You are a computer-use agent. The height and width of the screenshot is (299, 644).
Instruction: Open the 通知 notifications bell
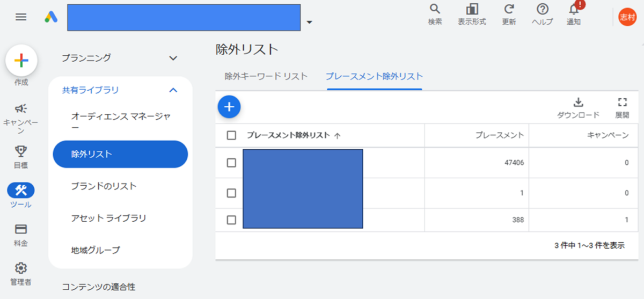[x=574, y=9]
